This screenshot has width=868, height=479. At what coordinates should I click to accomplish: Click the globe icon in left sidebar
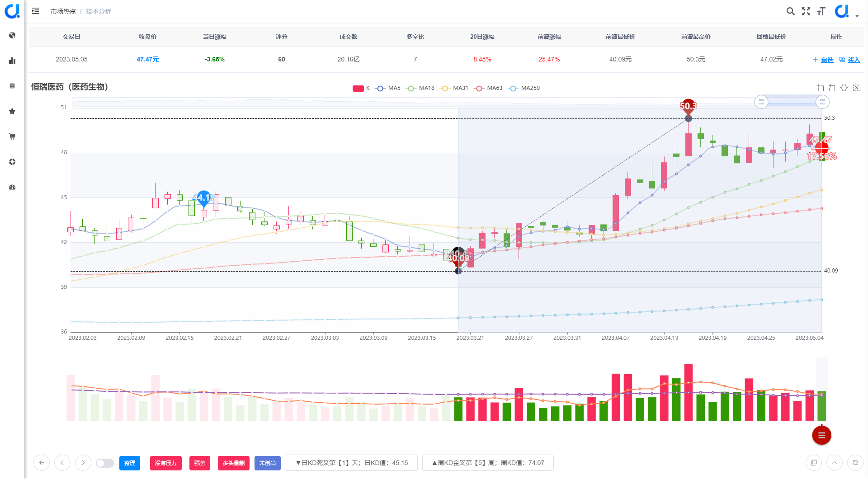coord(12,35)
